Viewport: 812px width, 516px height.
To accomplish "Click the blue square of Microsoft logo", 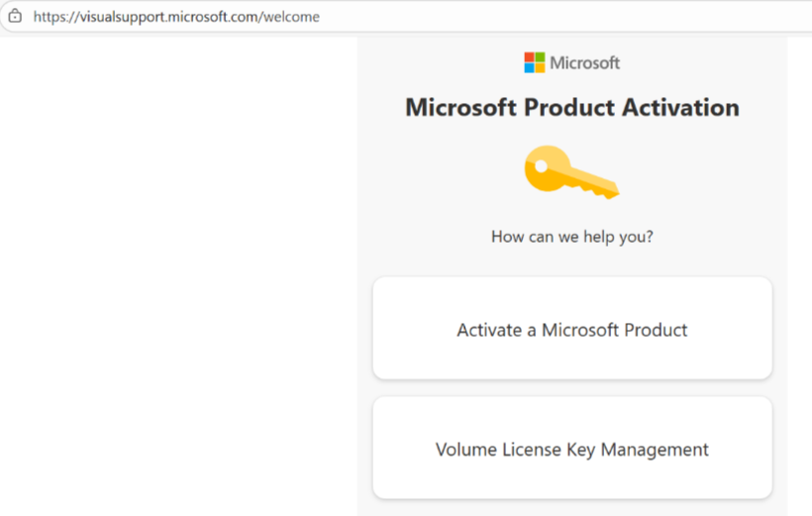I will 529,68.
